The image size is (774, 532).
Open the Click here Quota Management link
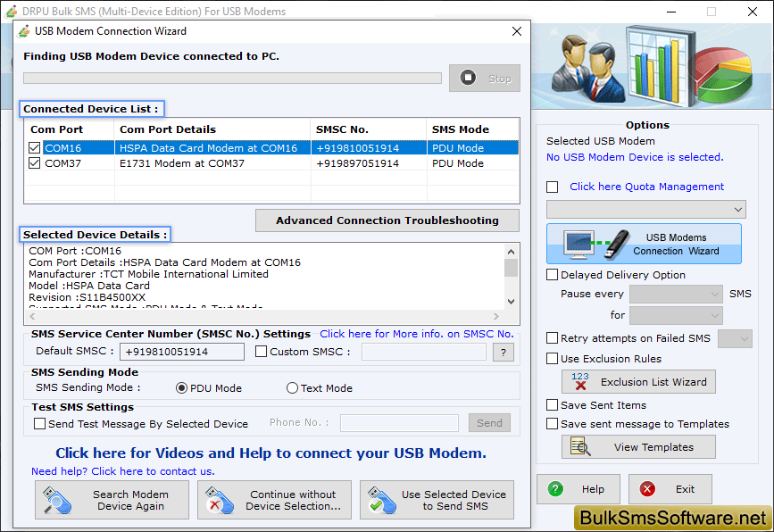click(646, 187)
